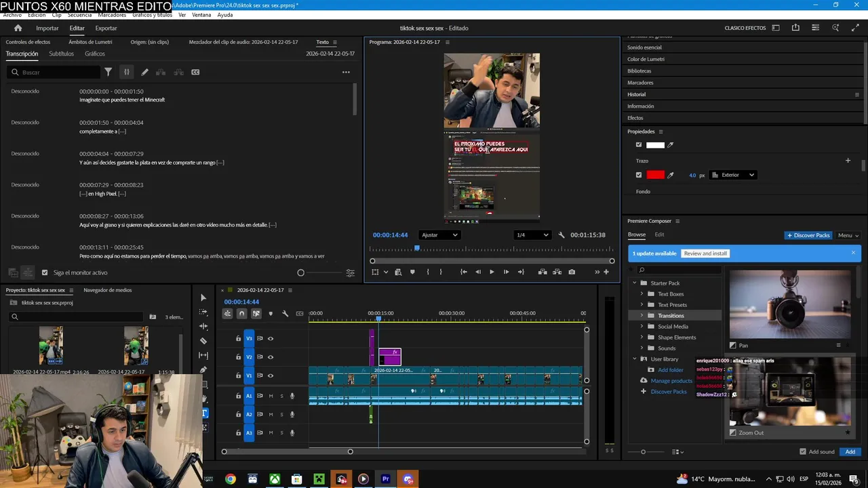Toggle the Add sound checkbox

pos(803,451)
